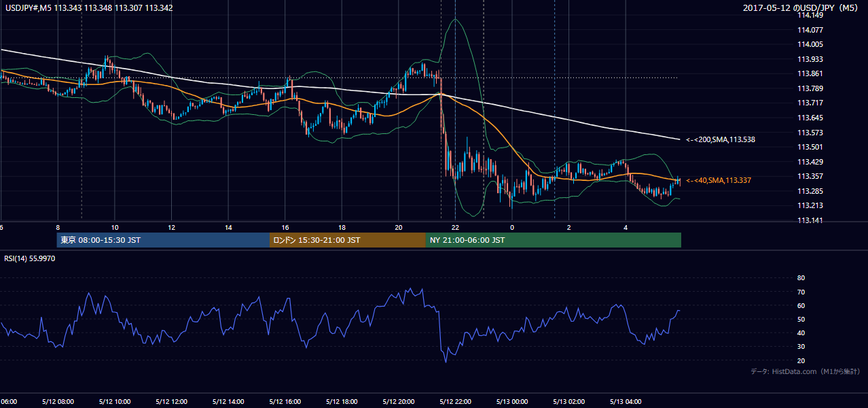Select the bottom time label 5/13 04:00

coord(627,401)
